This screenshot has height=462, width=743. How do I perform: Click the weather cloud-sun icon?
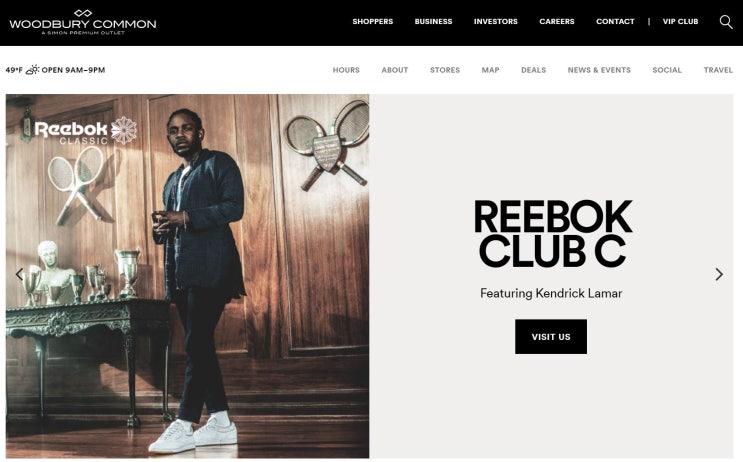pyautogui.click(x=32, y=70)
